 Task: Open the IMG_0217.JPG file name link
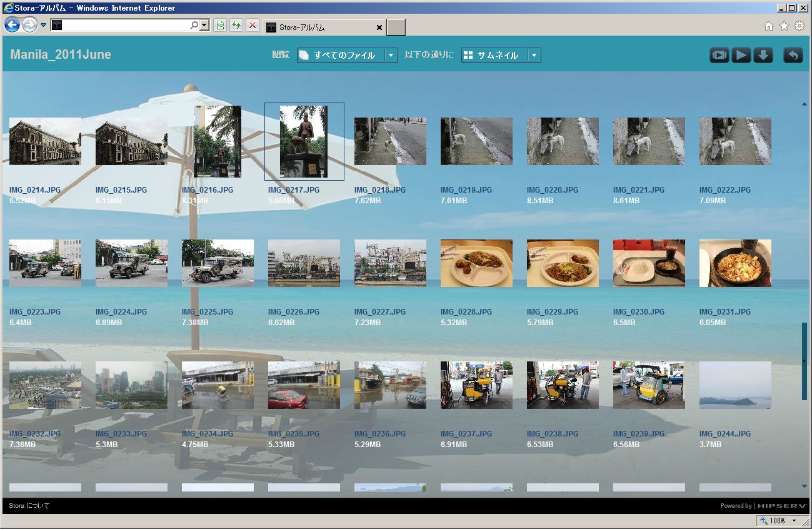click(x=293, y=190)
